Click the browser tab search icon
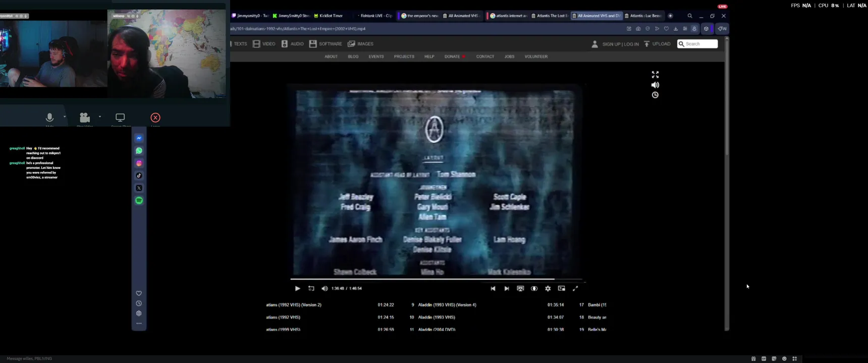The image size is (868, 363). pyautogui.click(x=690, y=16)
